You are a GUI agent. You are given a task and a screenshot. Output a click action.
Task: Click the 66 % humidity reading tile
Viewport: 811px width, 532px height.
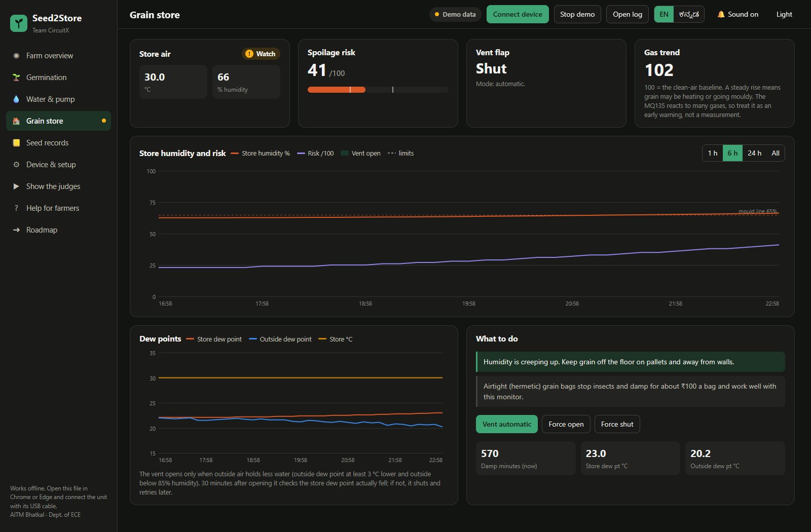246,82
